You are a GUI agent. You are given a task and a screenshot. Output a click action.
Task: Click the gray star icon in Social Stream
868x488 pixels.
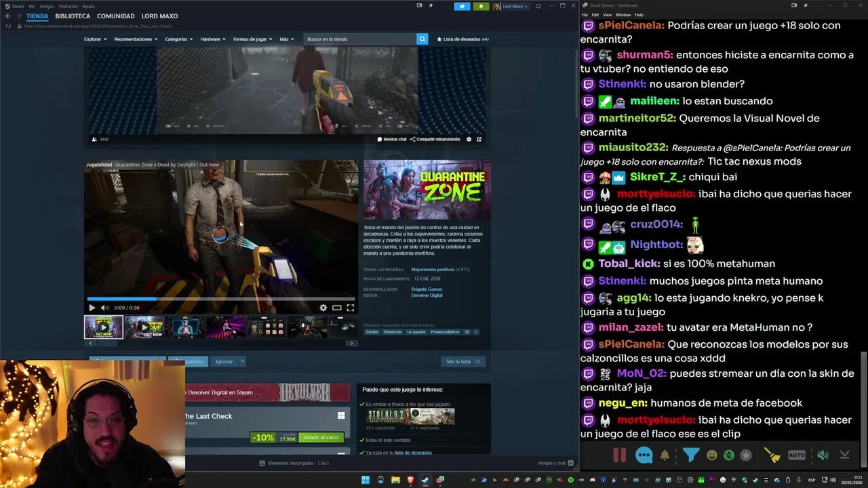[746, 455]
